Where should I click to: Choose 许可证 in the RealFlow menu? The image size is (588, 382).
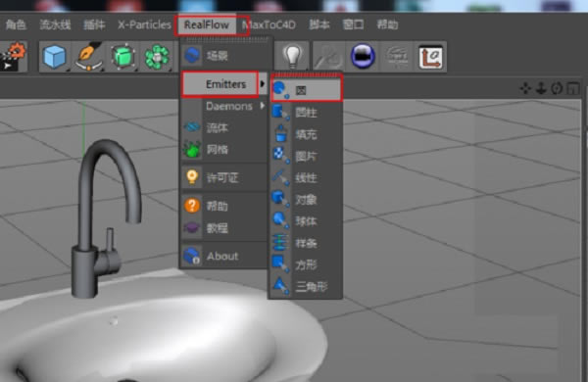tap(224, 177)
